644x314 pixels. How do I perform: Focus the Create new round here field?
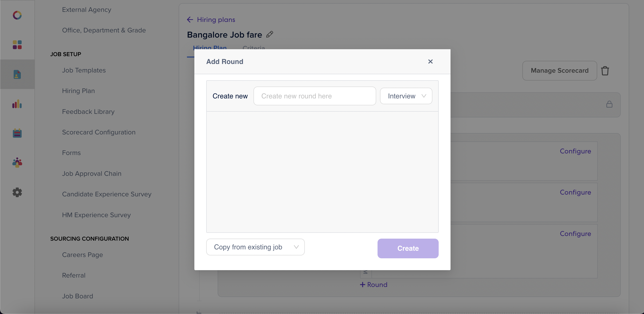(x=315, y=96)
